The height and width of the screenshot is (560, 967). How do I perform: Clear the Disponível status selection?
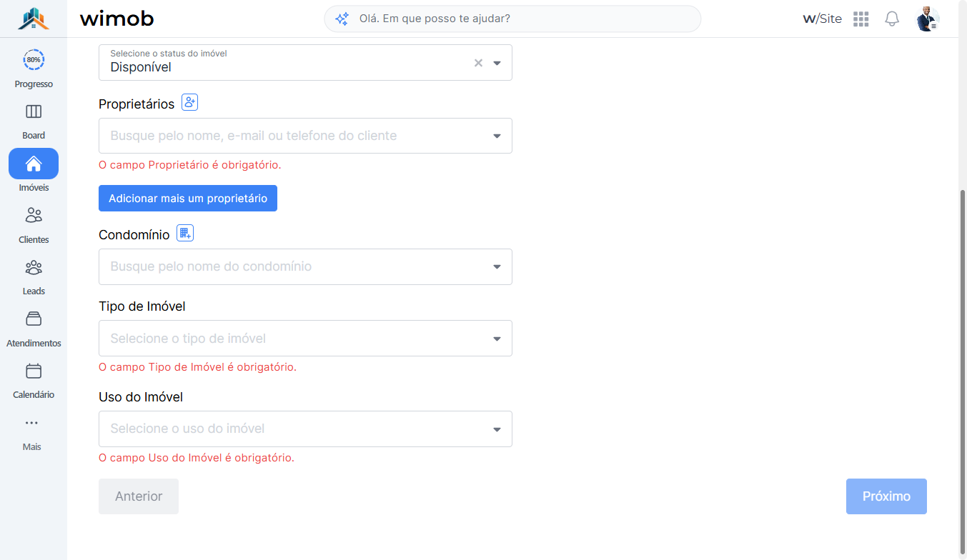pos(479,63)
